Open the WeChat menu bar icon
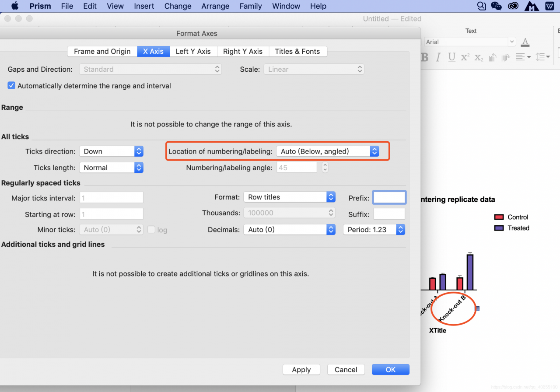 pyautogui.click(x=496, y=6)
